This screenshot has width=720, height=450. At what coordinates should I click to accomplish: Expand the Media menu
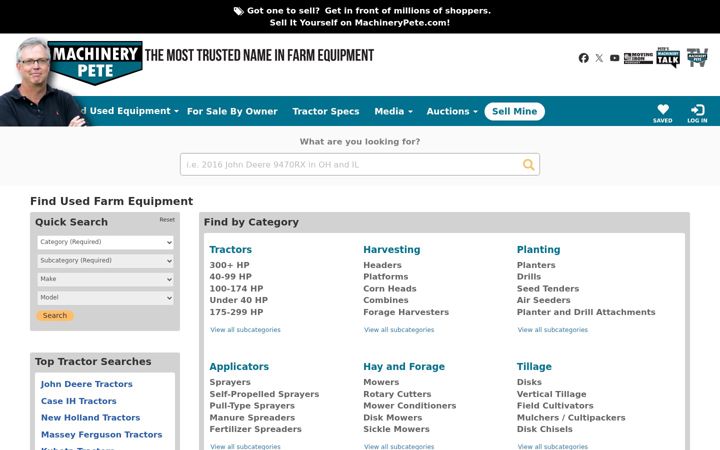[394, 111]
